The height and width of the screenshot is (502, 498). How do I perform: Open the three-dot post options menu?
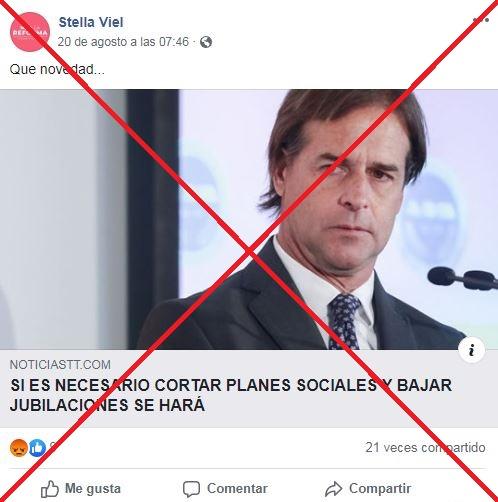[481, 20]
